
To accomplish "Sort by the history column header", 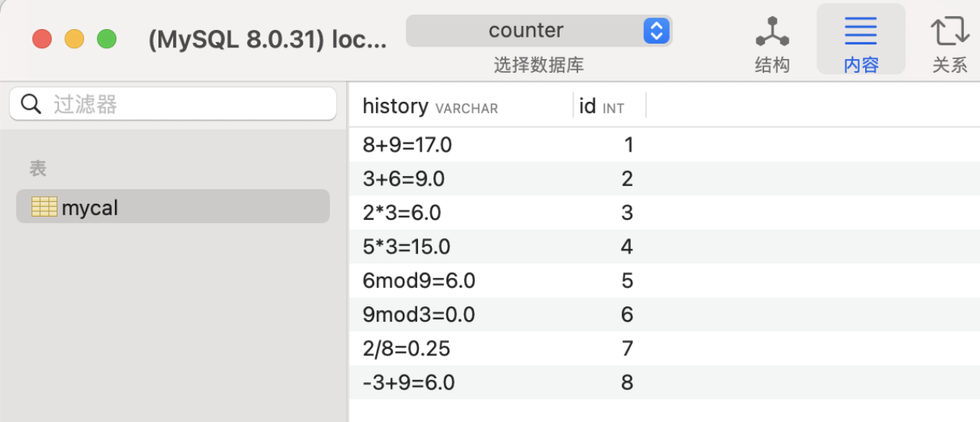I will pos(395,106).
